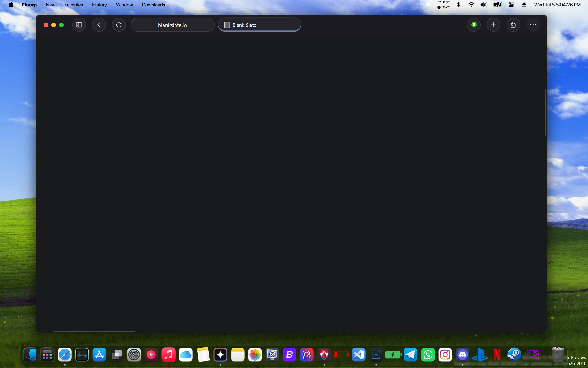Reload the page with refresh icon
588x368 pixels.
119,25
